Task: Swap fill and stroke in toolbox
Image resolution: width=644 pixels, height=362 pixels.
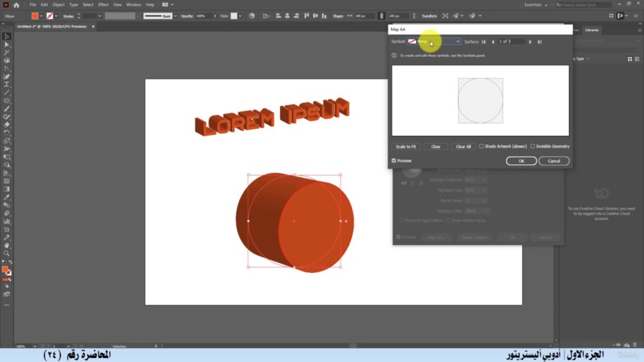Action: click(x=10, y=262)
